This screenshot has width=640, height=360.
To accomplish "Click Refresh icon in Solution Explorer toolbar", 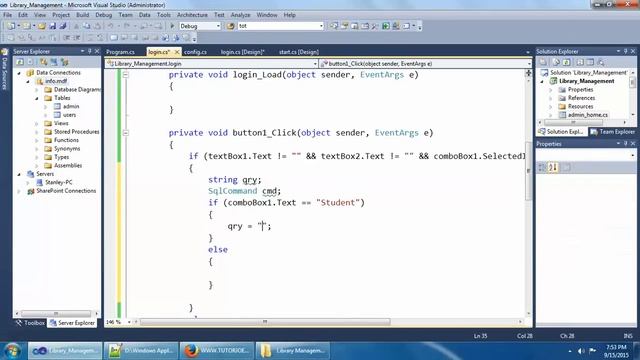I will pos(567,62).
